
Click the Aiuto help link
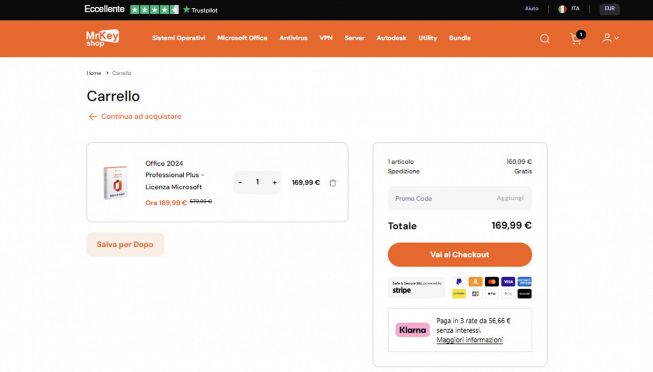[532, 8]
